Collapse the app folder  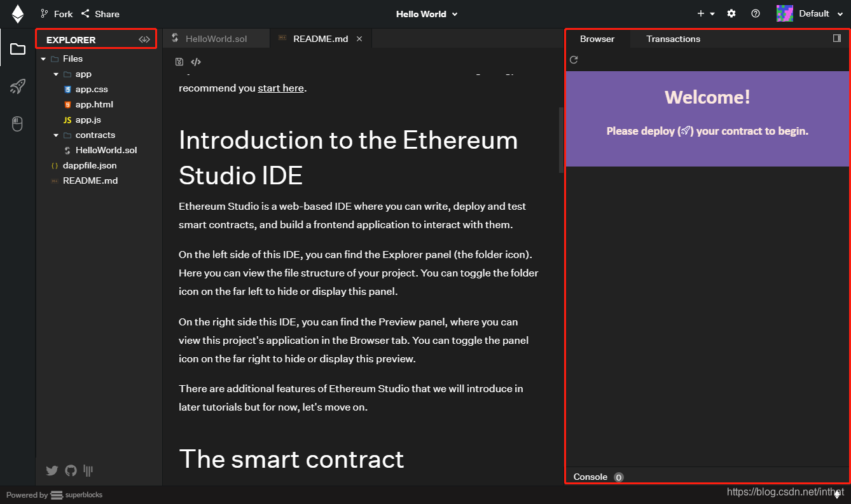point(55,74)
